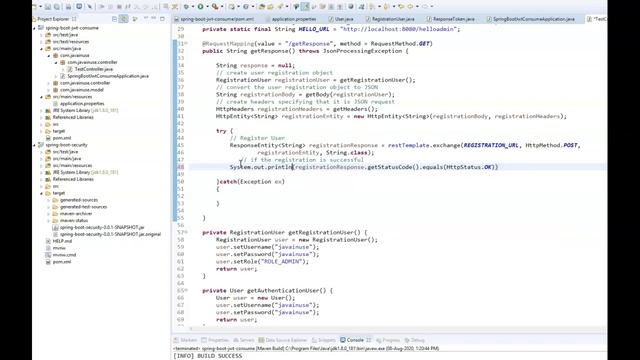640x360 pixels.
Task: Open the ResponseToken.java editor tab
Action: click(x=451, y=19)
